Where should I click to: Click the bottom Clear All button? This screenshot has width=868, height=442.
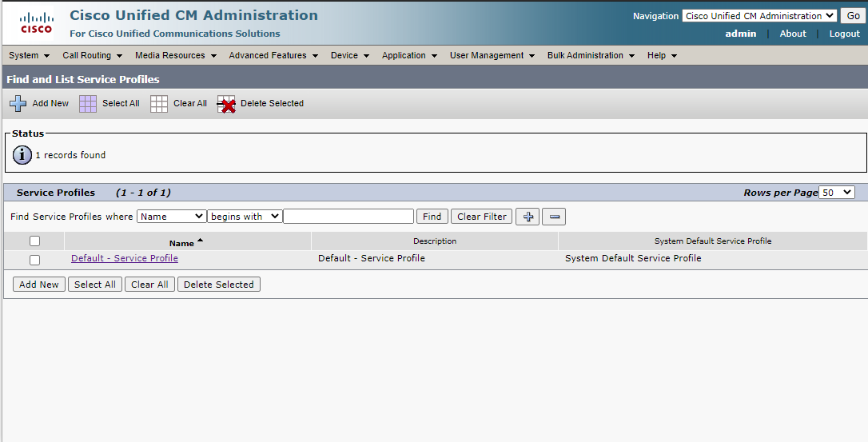point(149,285)
